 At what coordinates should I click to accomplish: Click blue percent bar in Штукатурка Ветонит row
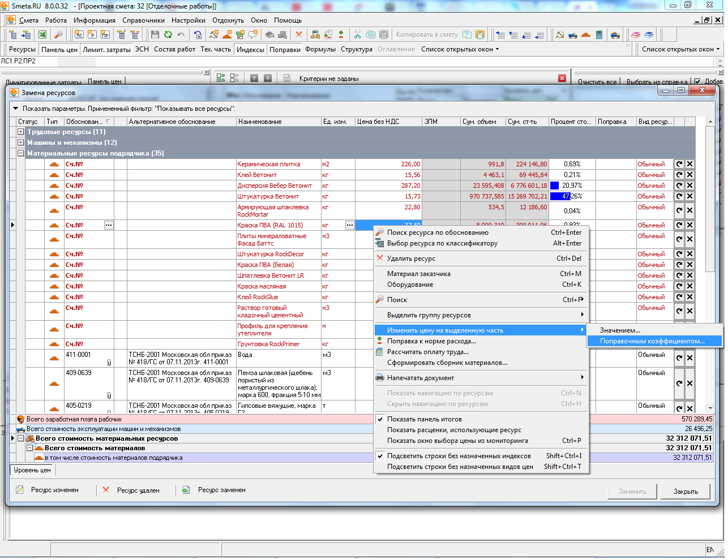pyautogui.click(x=560, y=196)
